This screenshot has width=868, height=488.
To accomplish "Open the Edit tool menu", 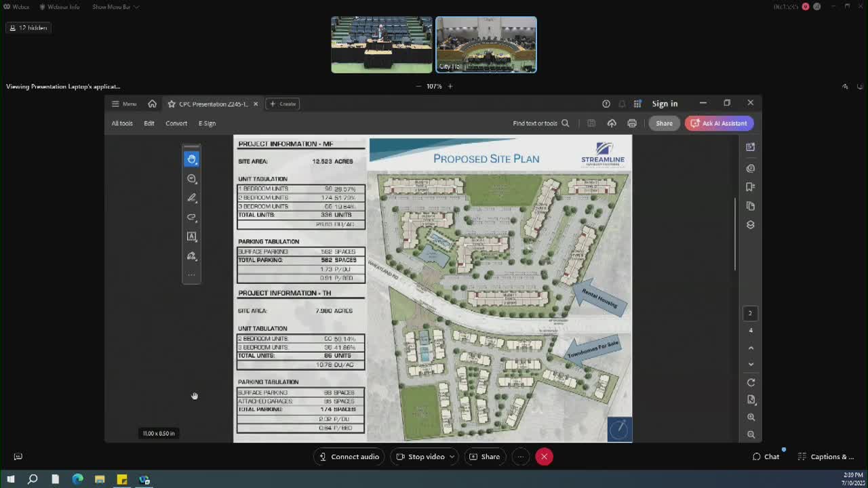I will pyautogui.click(x=149, y=123).
